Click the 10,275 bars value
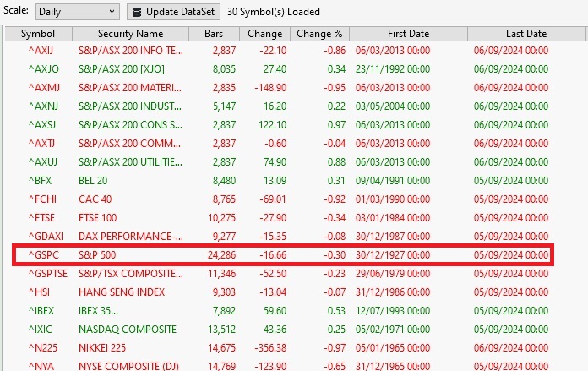This screenshot has height=371, width=588. tap(221, 217)
